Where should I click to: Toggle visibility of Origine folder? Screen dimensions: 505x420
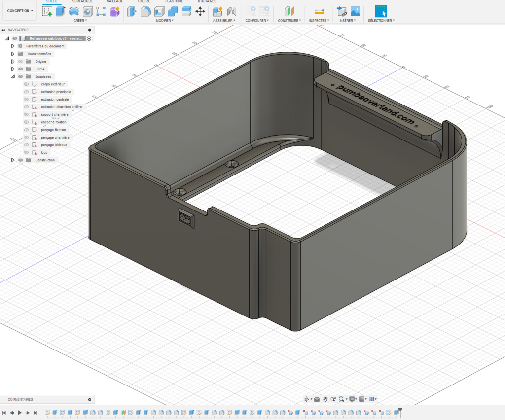pyautogui.click(x=21, y=61)
